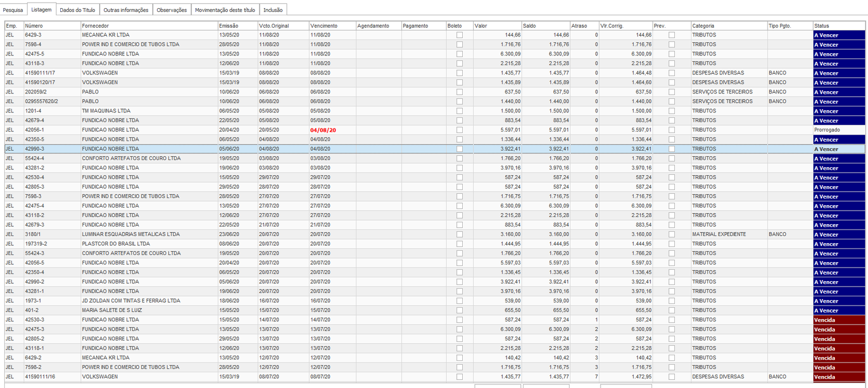Check Prev. box for title 42056-1
Viewport: 868px width, 388px height.
coord(672,130)
